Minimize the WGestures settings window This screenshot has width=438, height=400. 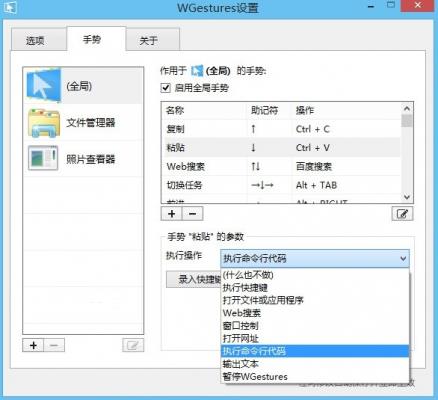coord(371,6)
